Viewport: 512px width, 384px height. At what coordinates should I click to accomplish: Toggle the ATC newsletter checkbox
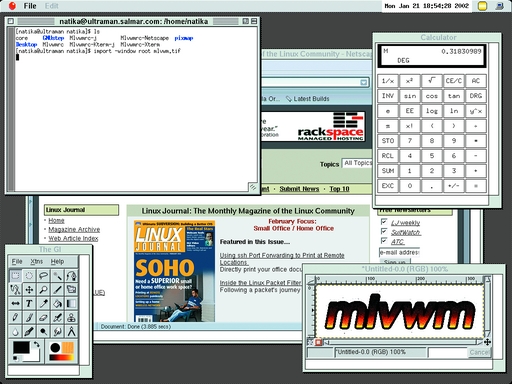[x=384, y=240]
